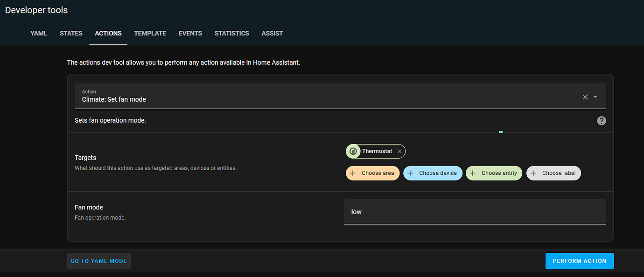Clear the selected action with the X icon
Screen dimensions: 644x277
tap(585, 97)
